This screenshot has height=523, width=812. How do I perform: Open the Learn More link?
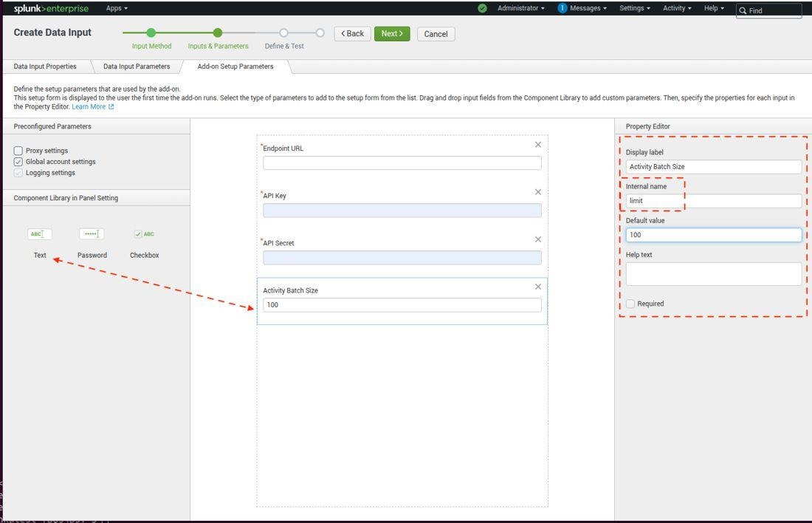89,107
